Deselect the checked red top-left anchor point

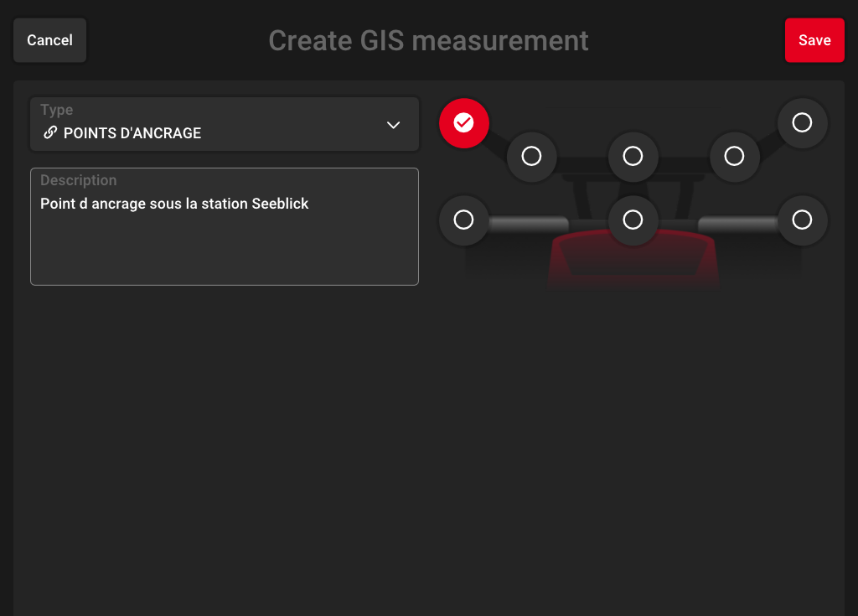coord(463,122)
